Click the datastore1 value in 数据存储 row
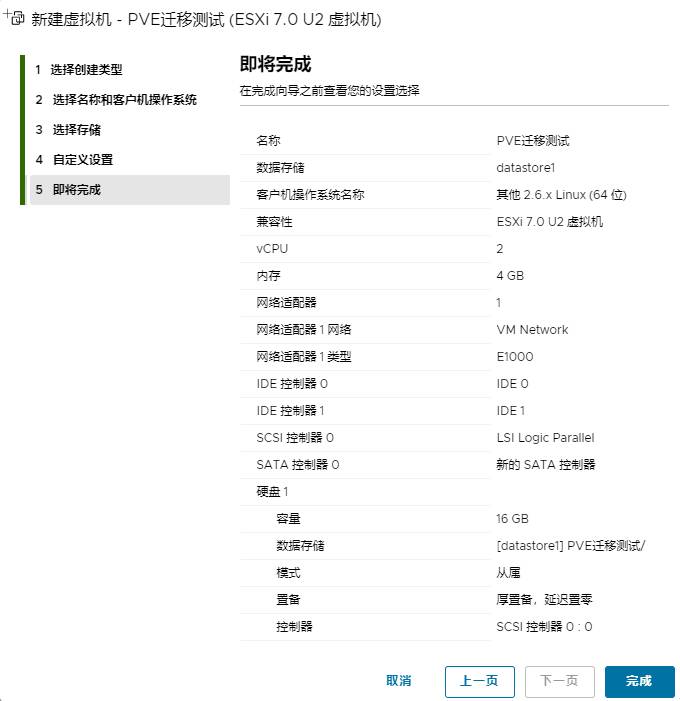Image resolution: width=680 pixels, height=701 pixels. [x=525, y=168]
